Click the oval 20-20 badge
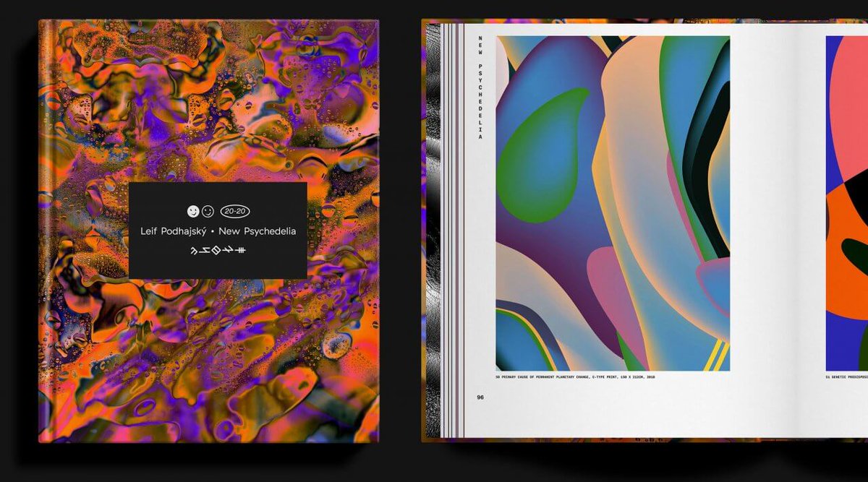 234,212
